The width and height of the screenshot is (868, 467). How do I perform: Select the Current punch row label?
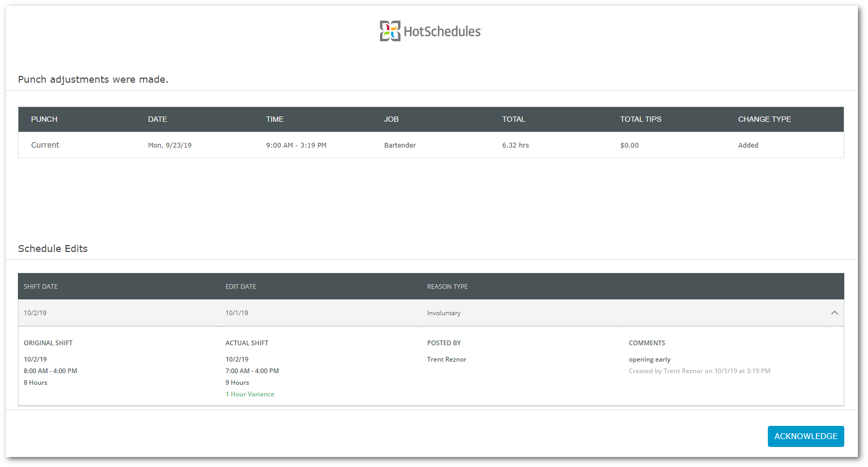pos(45,145)
